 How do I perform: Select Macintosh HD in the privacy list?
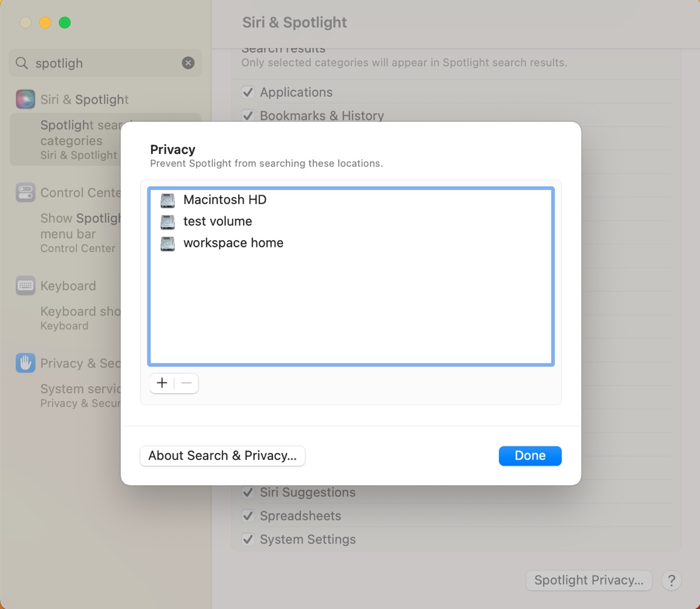pos(351,200)
